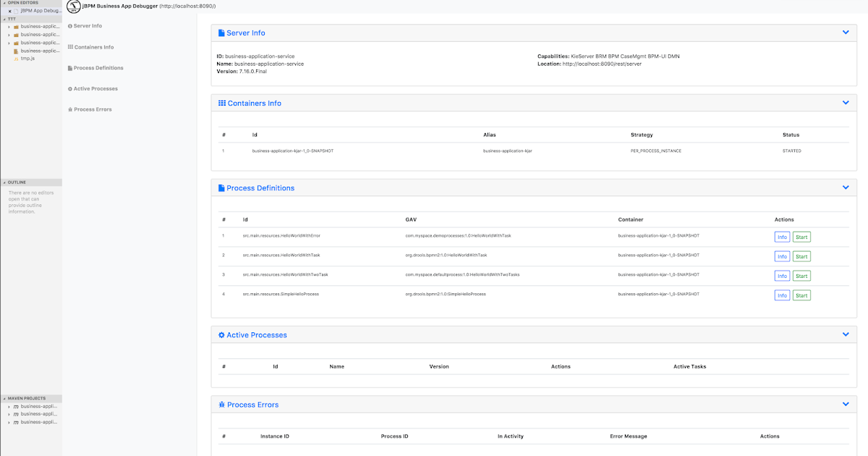868x456 pixels.
Task: Close the jBPM App Debug open editor with the X
Action: [x=9, y=11]
